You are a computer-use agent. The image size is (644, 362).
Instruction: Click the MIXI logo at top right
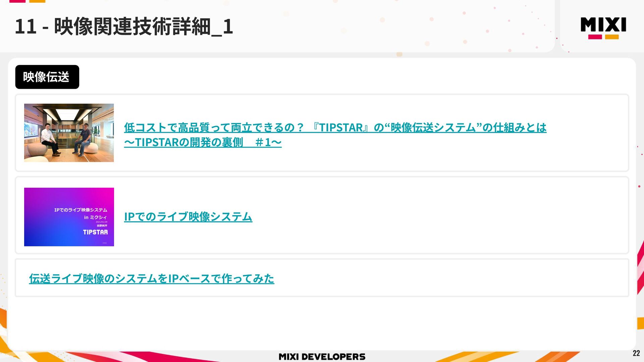click(603, 24)
